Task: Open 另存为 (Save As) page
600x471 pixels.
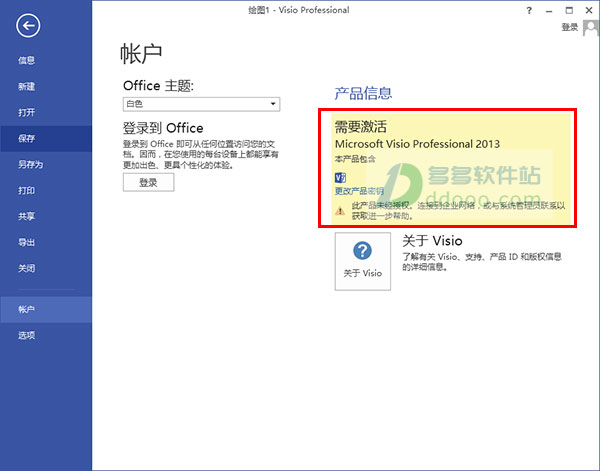Action: [x=31, y=165]
